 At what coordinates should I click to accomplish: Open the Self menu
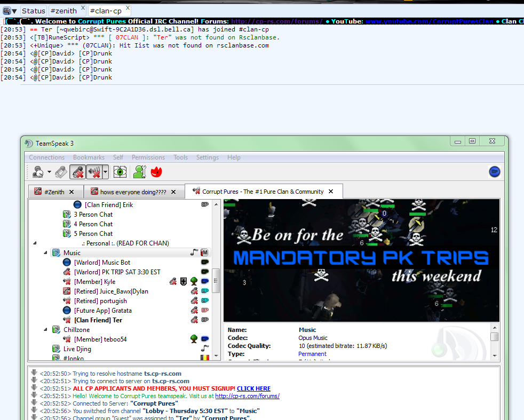click(118, 157)
